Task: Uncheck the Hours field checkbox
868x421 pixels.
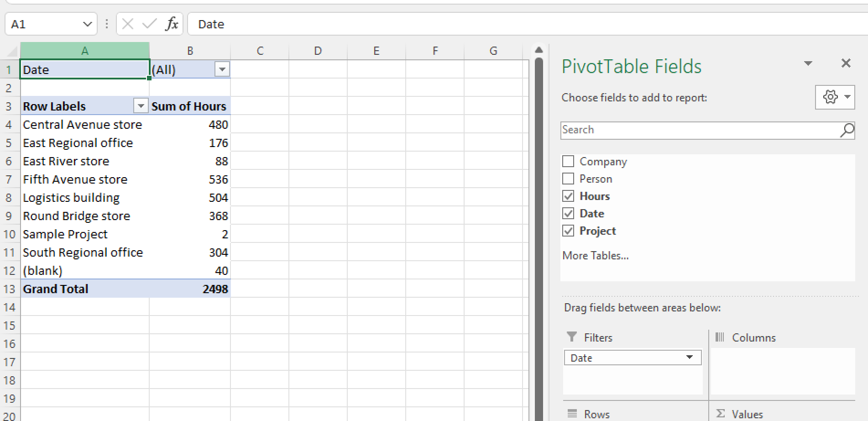Action: click(x=568, y=196)
